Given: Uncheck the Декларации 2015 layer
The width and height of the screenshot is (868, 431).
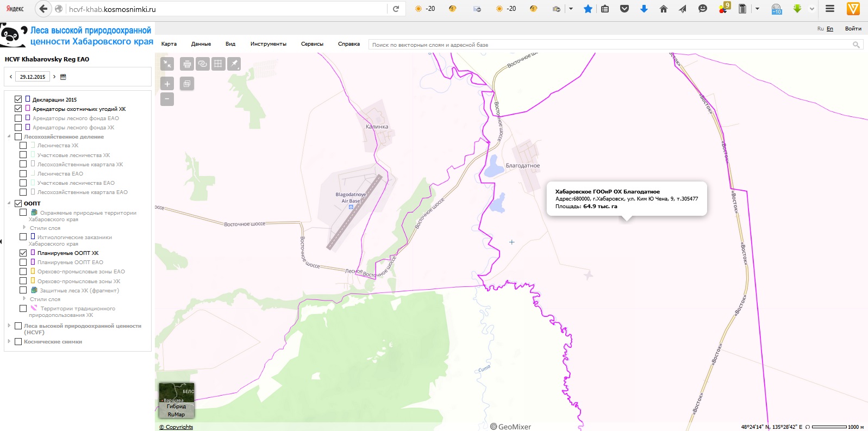Looking at the screenshot, I should tap(18, 99).
